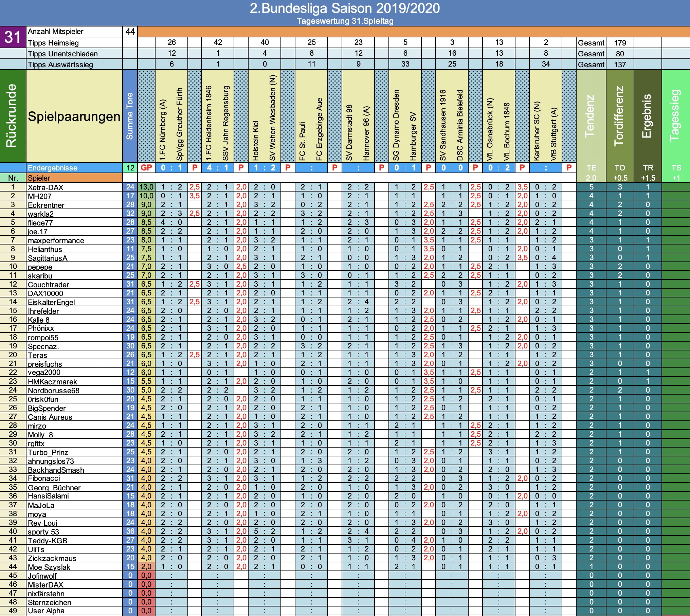Viewport: 690px width, 616px height.
Task: Select player name 'HMKaczmarek'
Action: 52,382
